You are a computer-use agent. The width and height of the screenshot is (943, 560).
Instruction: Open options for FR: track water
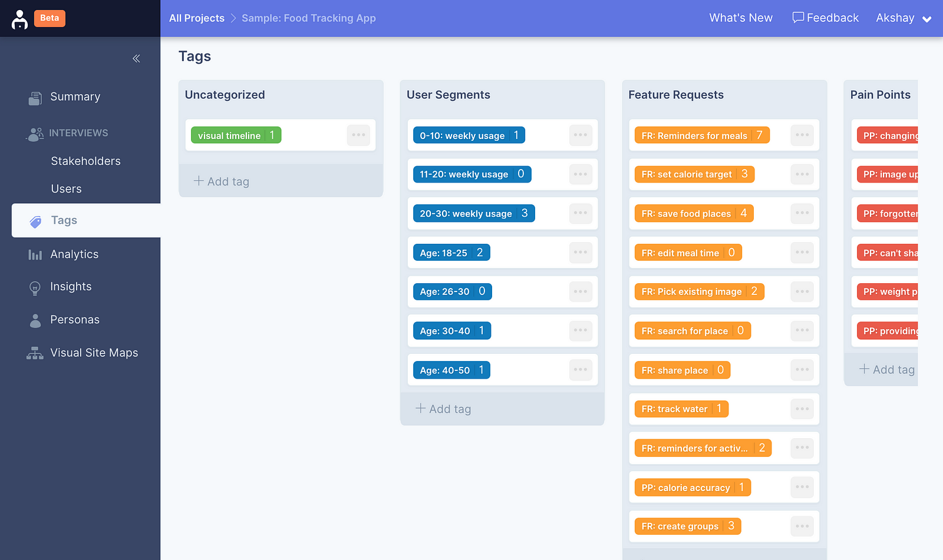tap(802, 408)
